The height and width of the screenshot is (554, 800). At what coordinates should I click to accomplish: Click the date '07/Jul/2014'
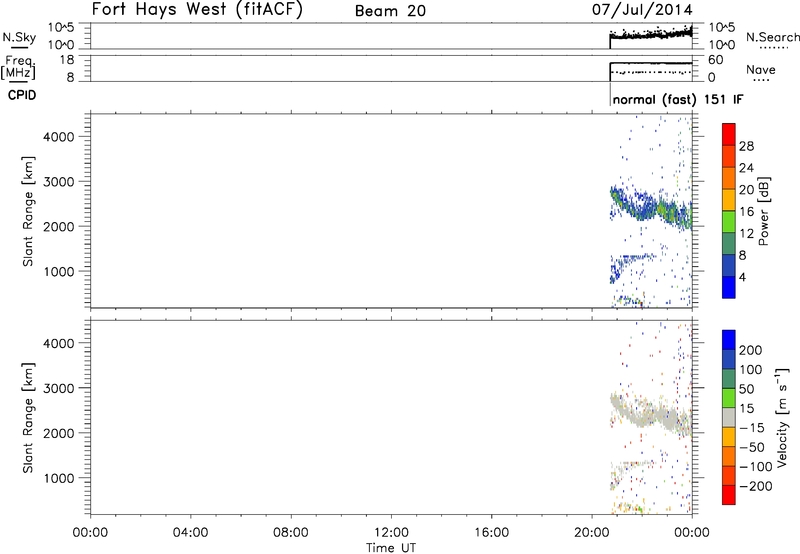click(x=642, y=10)
